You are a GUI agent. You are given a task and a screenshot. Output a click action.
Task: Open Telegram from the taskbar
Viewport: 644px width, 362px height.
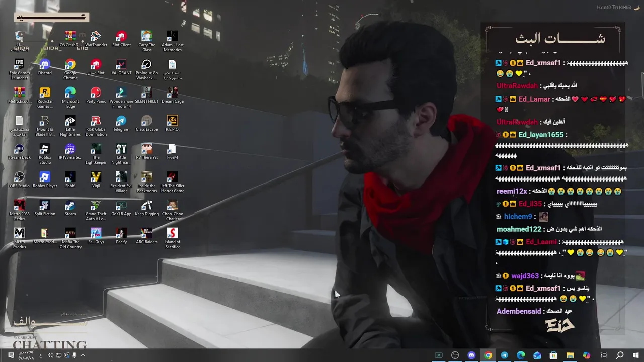point(504,355)
